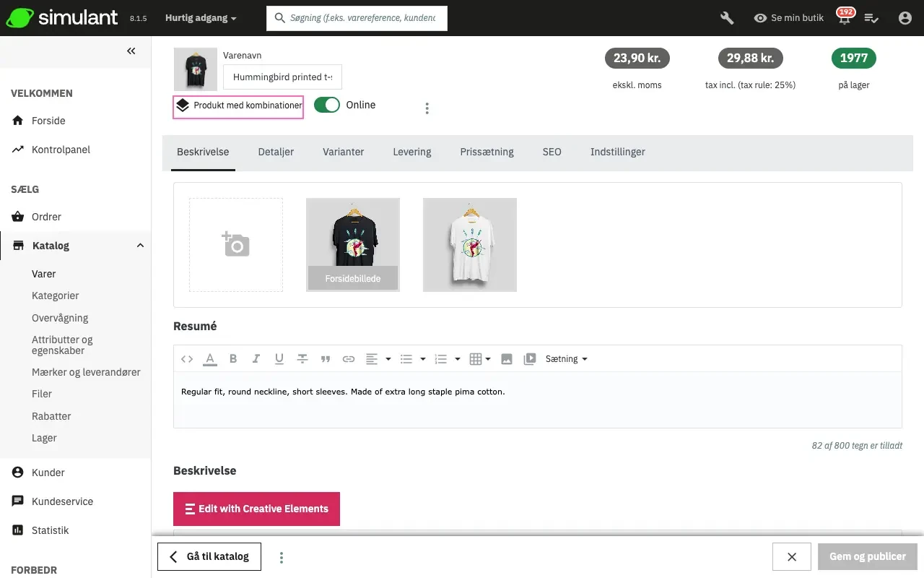This screenshot has width=924, height=578.
Task: Click the wrench debug icon
Action: [727, 18]
